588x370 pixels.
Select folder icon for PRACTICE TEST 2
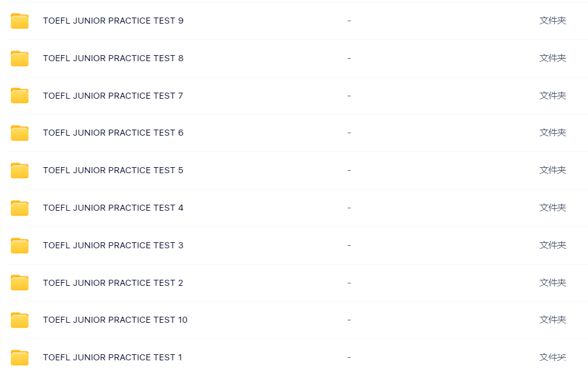click(19, 283)
